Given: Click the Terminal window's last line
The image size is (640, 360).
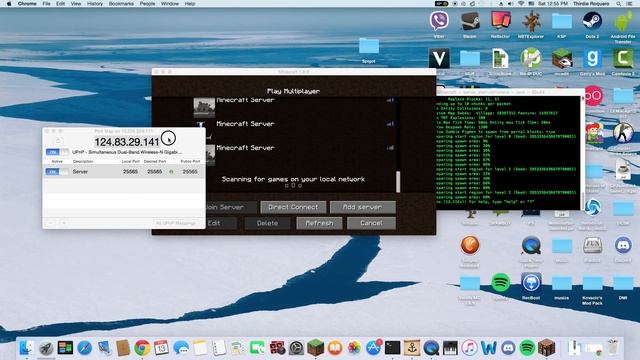Looking at the screenshot, I should coord(485,202).
